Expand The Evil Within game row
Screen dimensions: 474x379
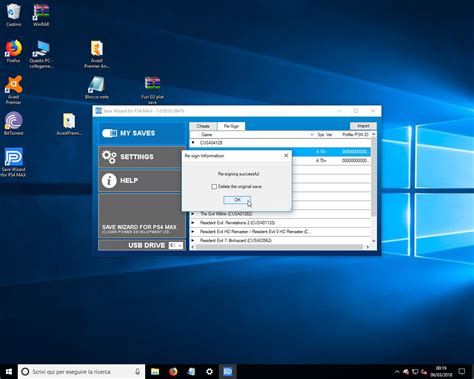tap(193, 214)
